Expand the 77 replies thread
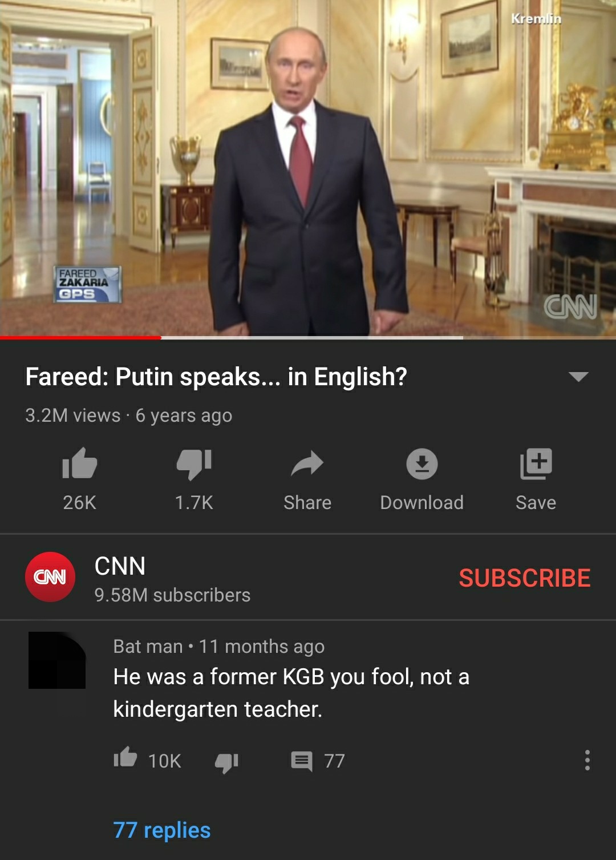This screenshot has width=616, height=860. [162, 830]
